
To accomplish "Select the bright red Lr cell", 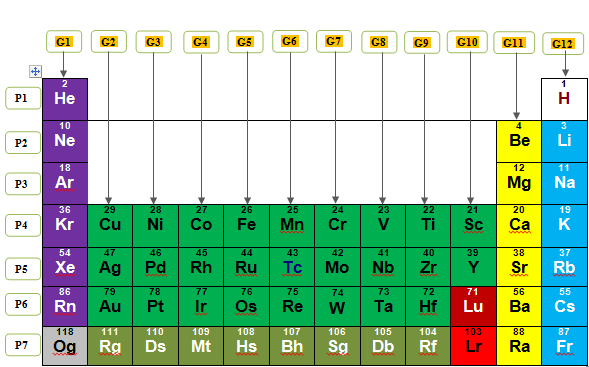I will point(473,346).
